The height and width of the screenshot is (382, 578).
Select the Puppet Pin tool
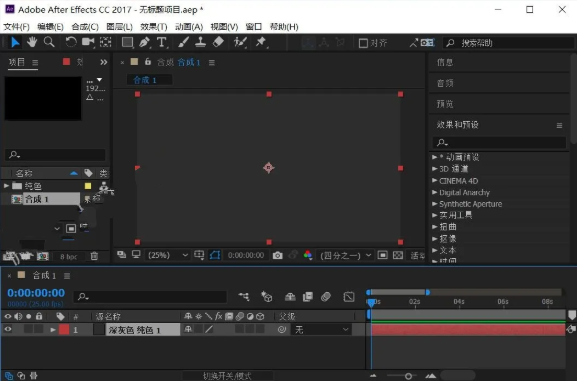tap(261, 42)
